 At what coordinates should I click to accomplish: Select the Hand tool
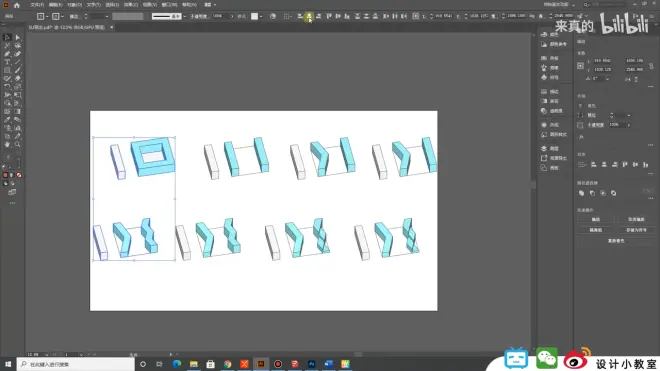click(x=7, y=144)
